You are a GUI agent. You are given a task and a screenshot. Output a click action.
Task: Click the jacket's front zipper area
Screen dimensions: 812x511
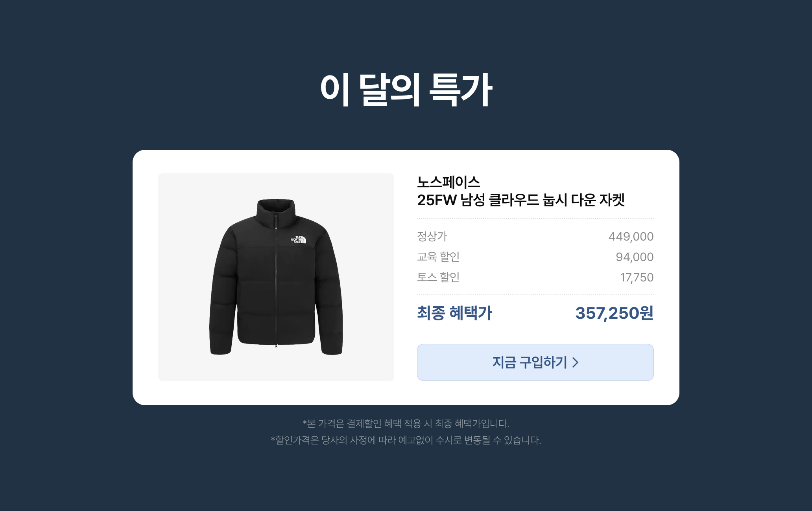[276, 287]
